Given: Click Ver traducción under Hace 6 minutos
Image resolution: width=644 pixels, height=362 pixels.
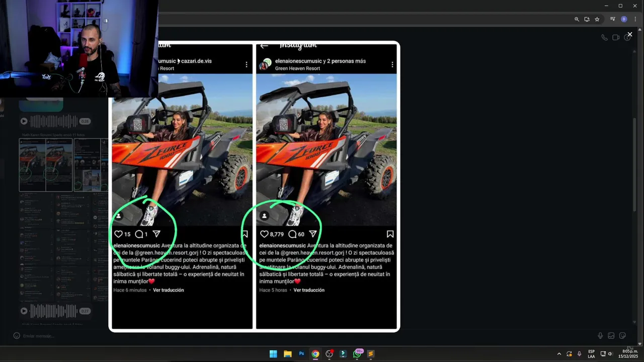Looking at the screenshot, I should click(169, 290).
